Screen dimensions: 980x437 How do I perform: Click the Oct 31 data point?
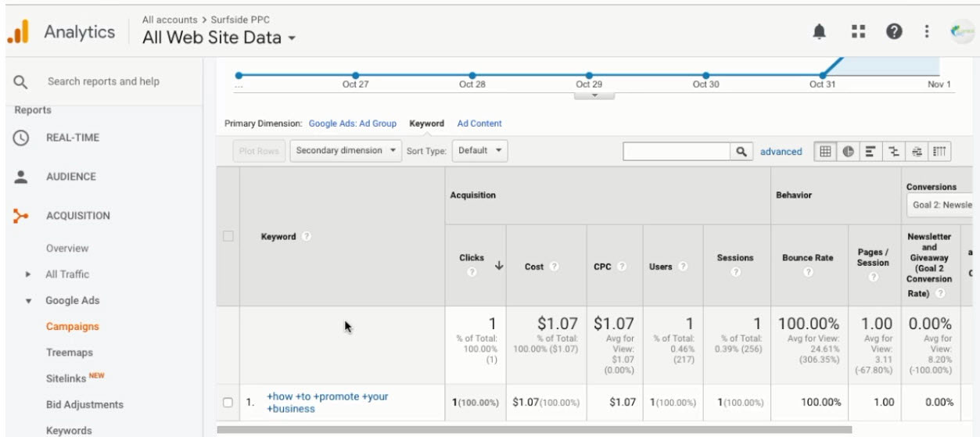click(823, 75)
